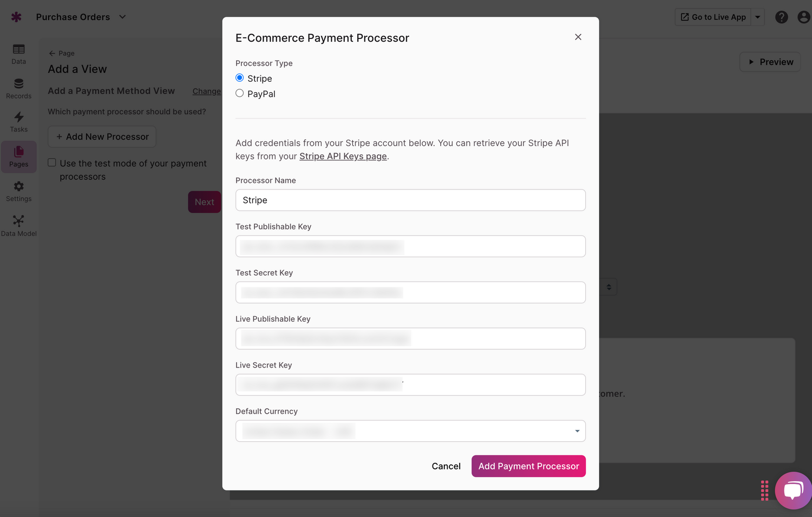Open app Settings from the sidebar
The height and width of the screenshot is (517, 812).
tap(18, 189)
